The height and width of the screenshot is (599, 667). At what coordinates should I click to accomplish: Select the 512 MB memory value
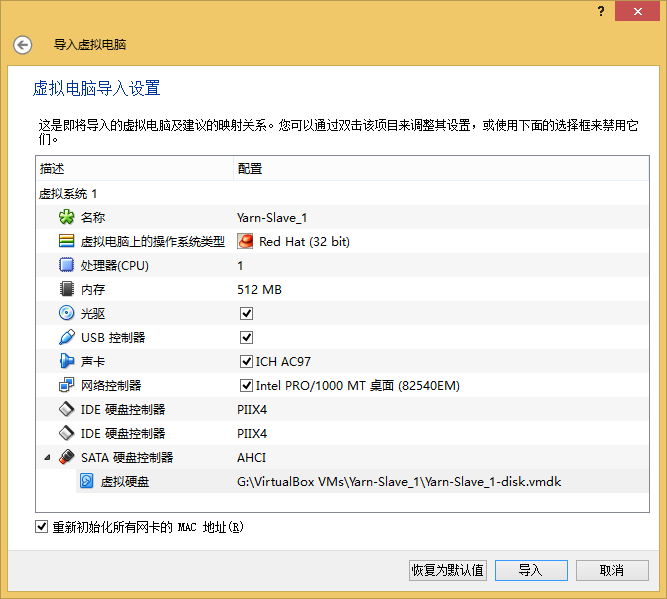tap(259, 290)
